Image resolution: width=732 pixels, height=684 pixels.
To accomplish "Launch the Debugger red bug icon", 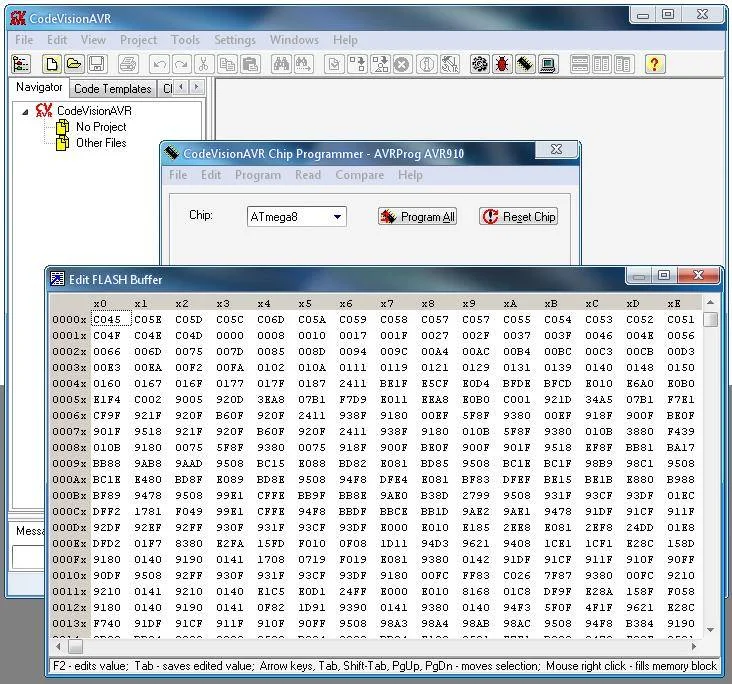I will tap(502, 64).
